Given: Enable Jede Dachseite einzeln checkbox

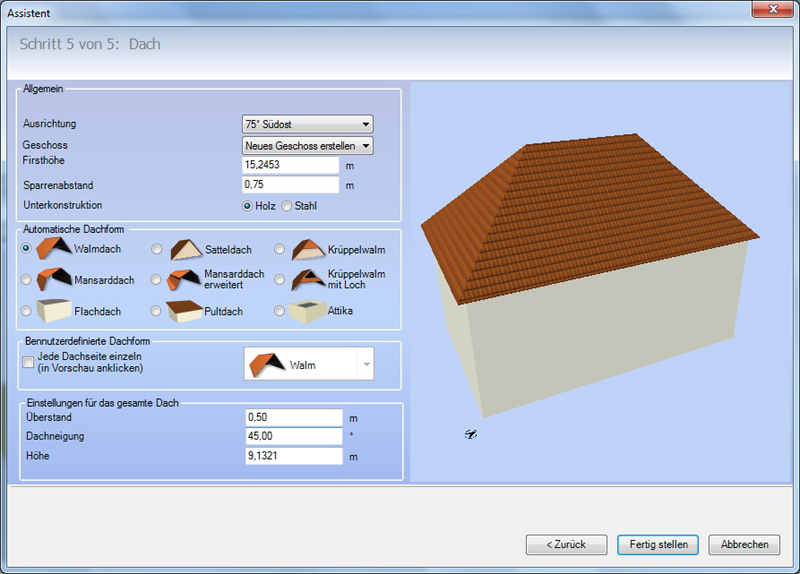Looking at the screenshot, I should click(28, 362).
